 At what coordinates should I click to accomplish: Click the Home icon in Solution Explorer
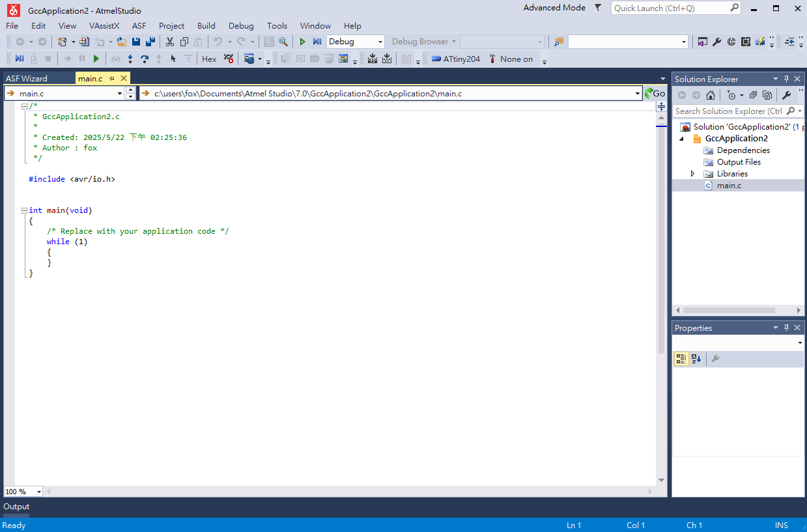point(711,95)
